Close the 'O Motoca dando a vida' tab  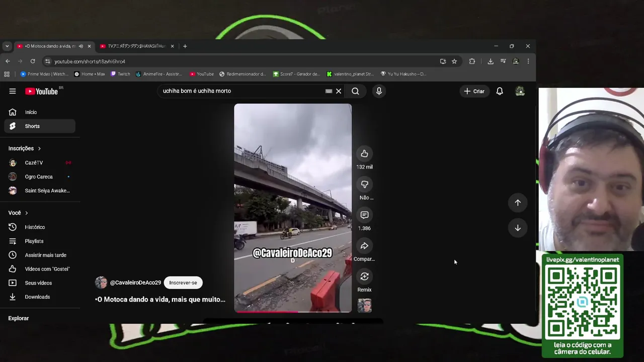89,46
